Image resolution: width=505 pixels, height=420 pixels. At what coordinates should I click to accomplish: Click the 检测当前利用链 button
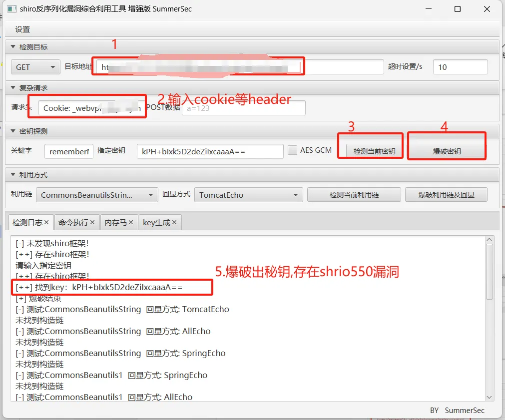pyautogui.click(x=354, y=195)
